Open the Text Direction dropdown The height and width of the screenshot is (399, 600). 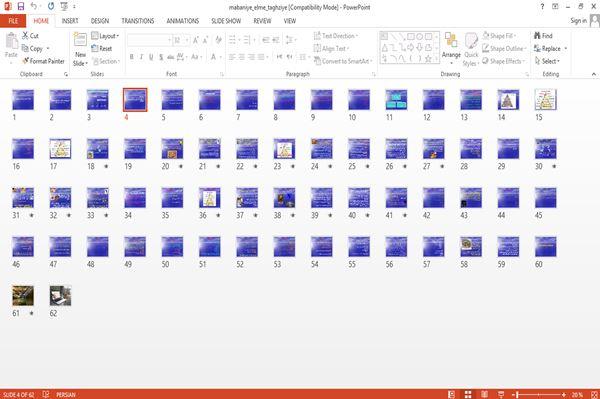tap(336, 36)
